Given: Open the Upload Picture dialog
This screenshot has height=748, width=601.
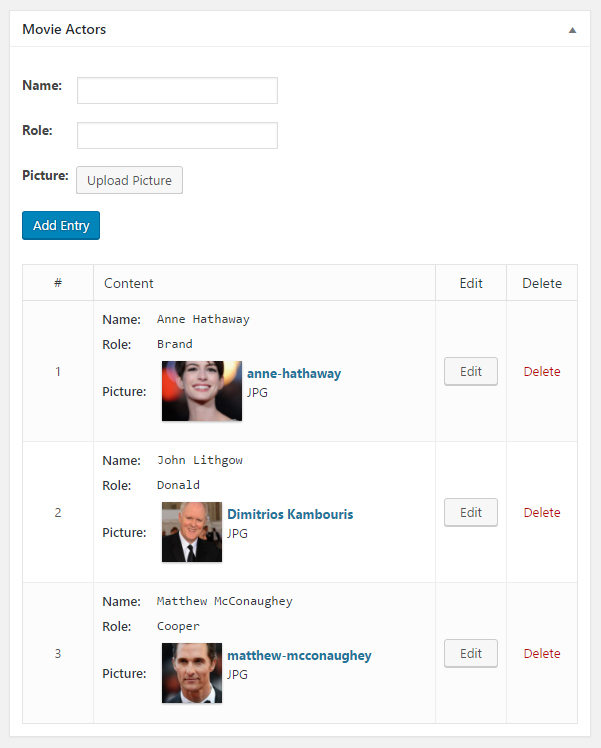Looking at the screenshot, I should [x=129, y=180].
